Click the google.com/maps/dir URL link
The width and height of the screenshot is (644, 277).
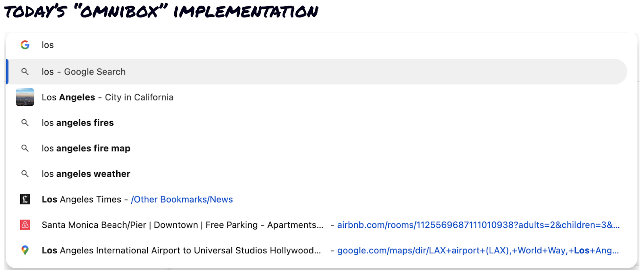click(x=478, y=250)
